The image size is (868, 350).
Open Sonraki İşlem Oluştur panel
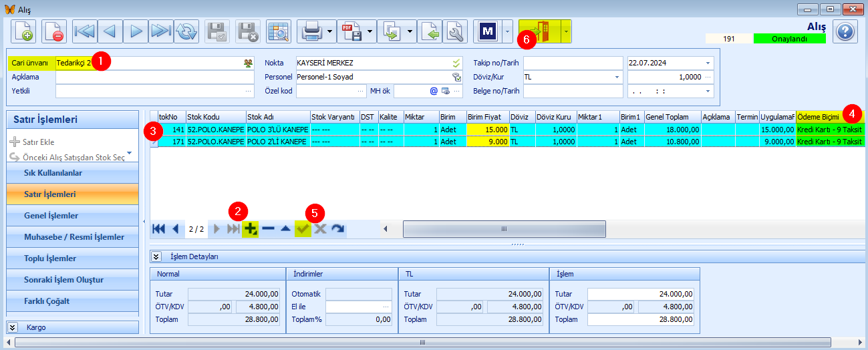tap(72, 280)
